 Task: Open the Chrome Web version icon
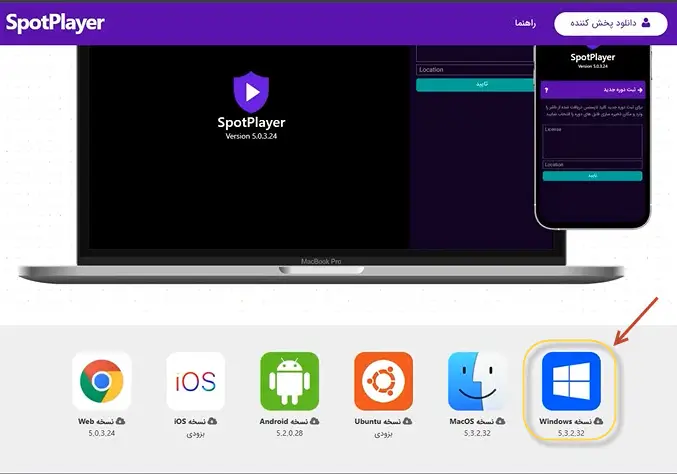(101, 381)
